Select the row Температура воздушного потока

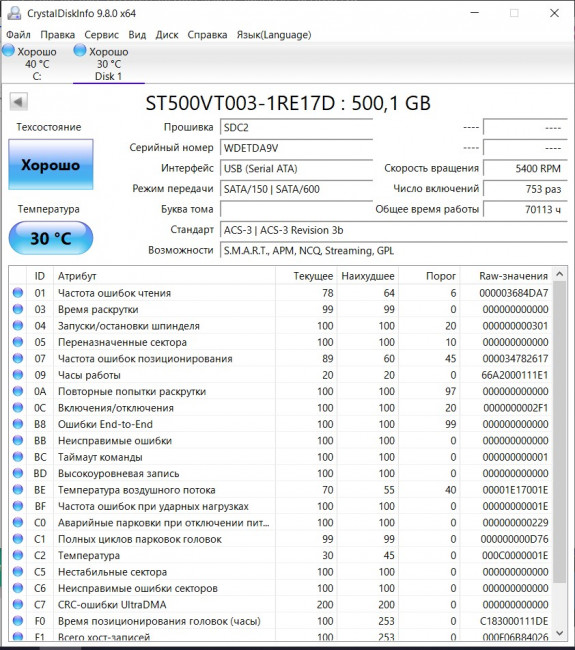click(281, 490)
